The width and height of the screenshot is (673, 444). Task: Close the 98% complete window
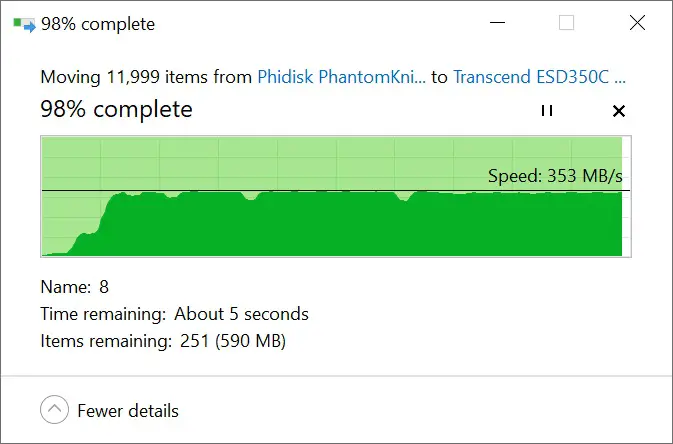(637, 23)
